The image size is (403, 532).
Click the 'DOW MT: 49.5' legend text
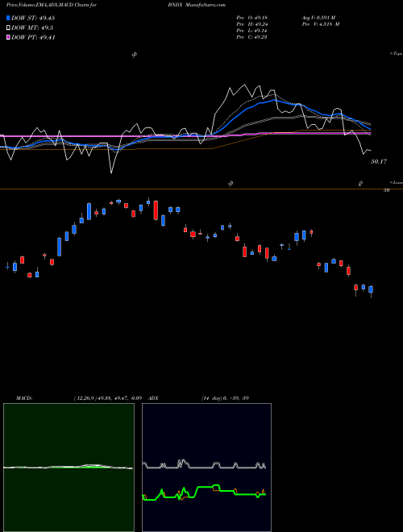32,28
